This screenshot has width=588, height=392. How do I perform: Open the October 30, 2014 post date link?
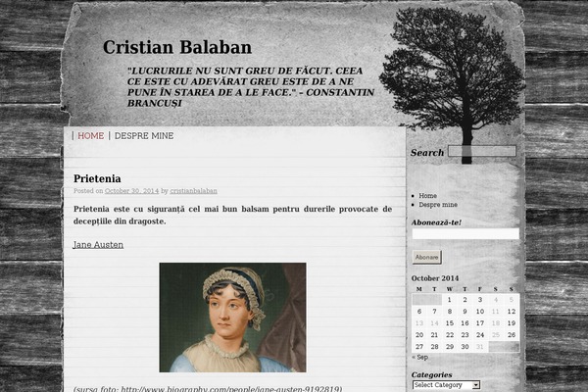click(x=131, y=191)
